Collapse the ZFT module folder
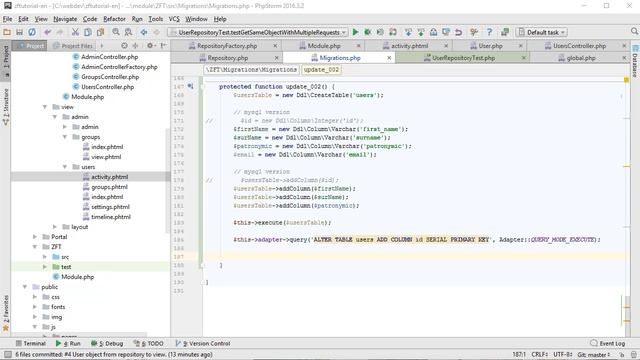 coord(35,247)
